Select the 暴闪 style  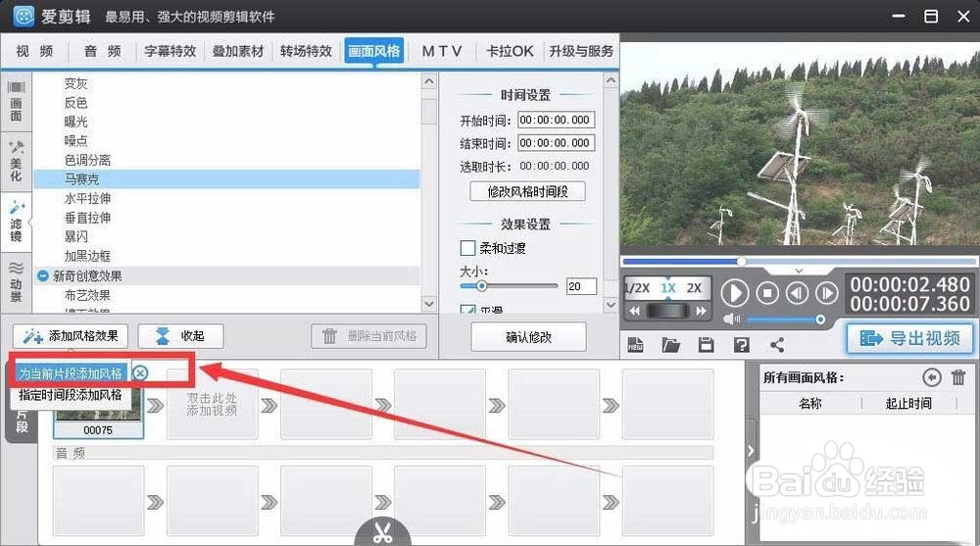(x=75, y=237)
